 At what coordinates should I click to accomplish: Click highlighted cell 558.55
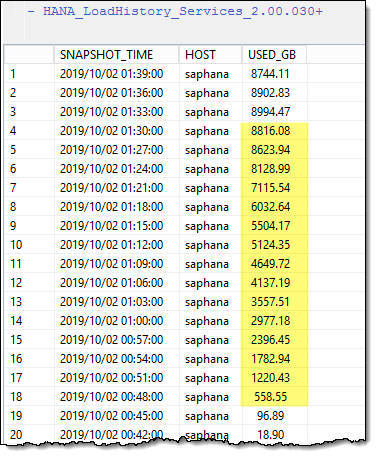coord(274,397)
